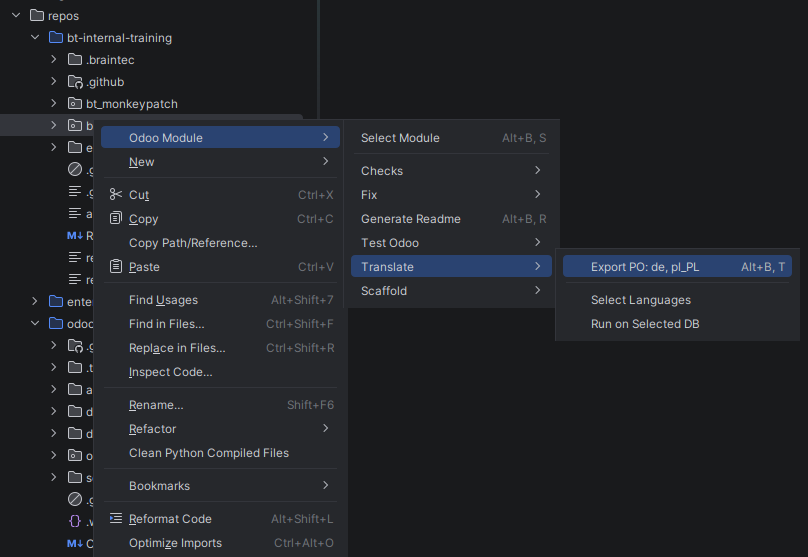
Task: Collapse the bt-internal-training folder
Action: pyautogui.click(x=35, y=38)
